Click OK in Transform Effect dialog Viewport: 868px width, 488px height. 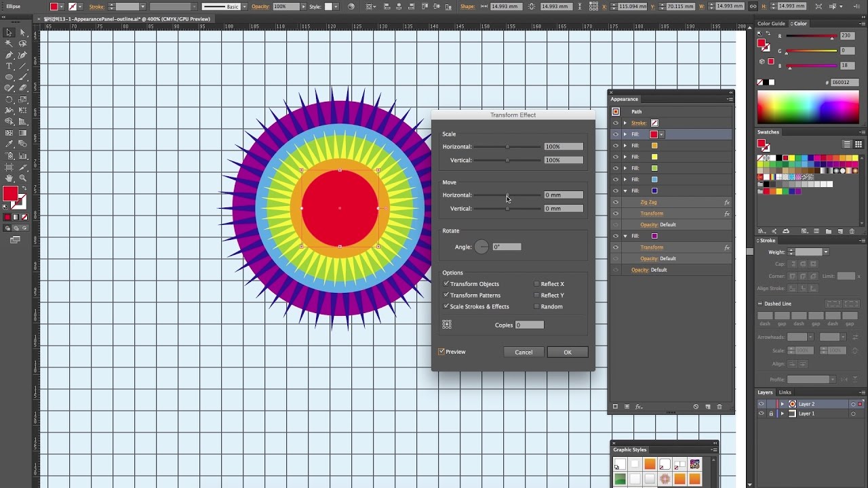click(568, 352)
